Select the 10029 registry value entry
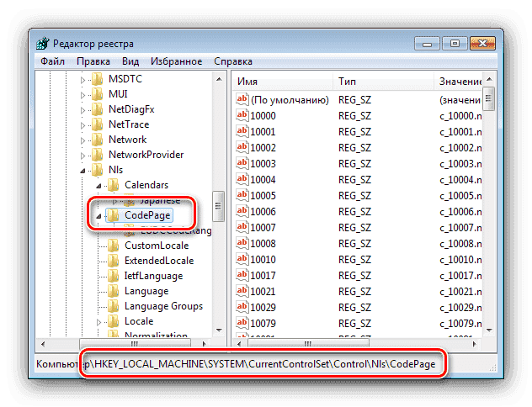 pyautogui.click(x=263, y=307)
